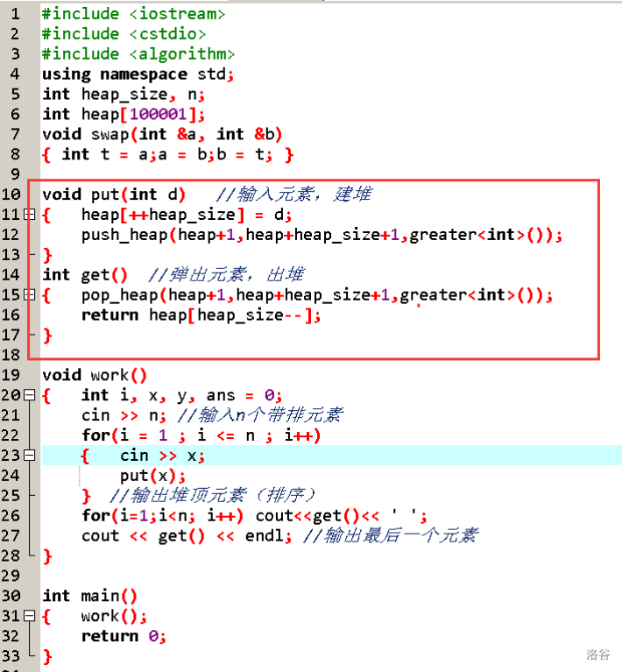The height and width of the screenshot is (672, 622).
Task: Click the '#include <iostream>' line
Action: pos(133,14)
